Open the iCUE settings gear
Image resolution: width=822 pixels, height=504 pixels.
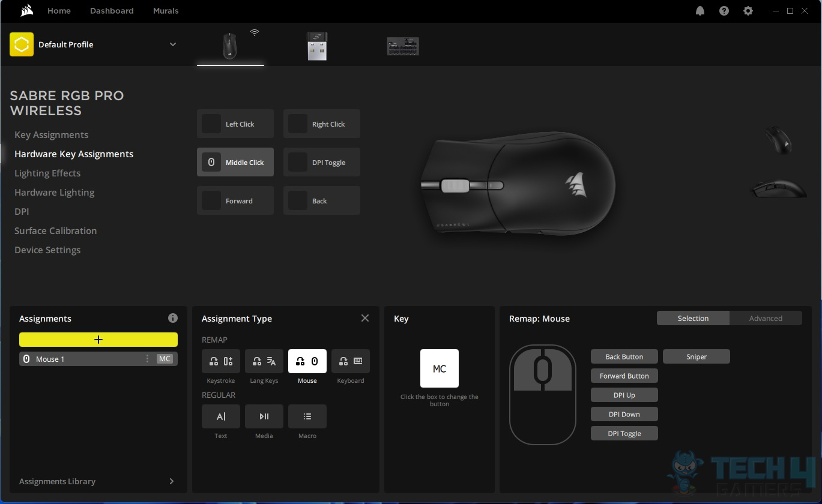(x=748, y=11)
